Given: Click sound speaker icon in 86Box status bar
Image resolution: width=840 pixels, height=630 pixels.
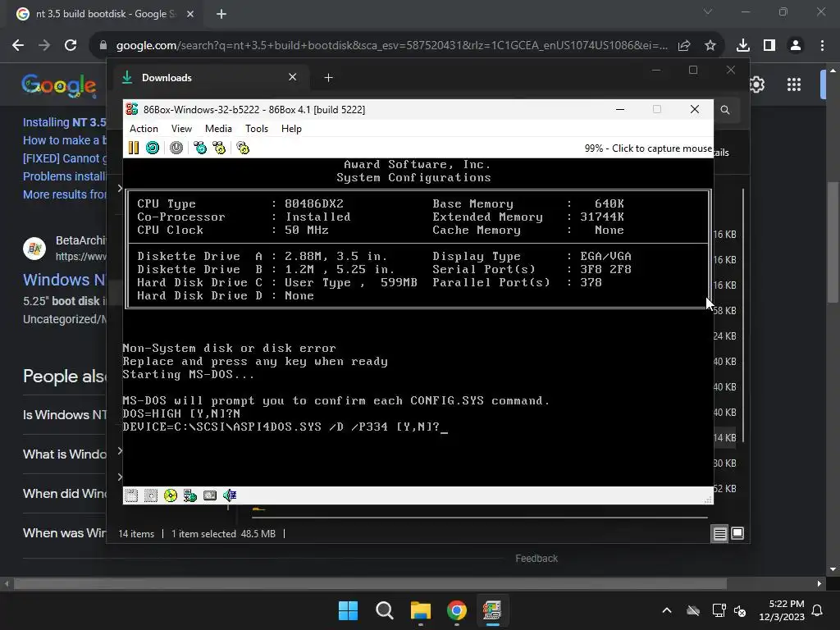Looking at the screenshot, I should 230,495.
